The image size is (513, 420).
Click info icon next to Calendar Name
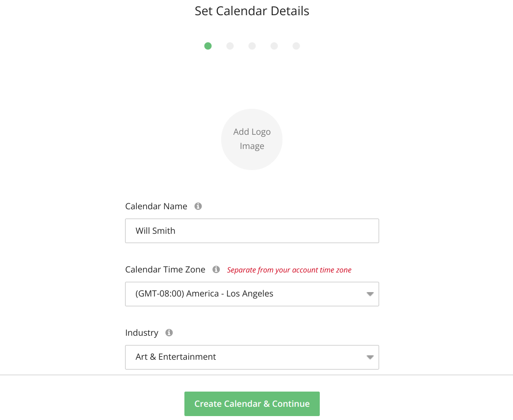coord(198,206)
